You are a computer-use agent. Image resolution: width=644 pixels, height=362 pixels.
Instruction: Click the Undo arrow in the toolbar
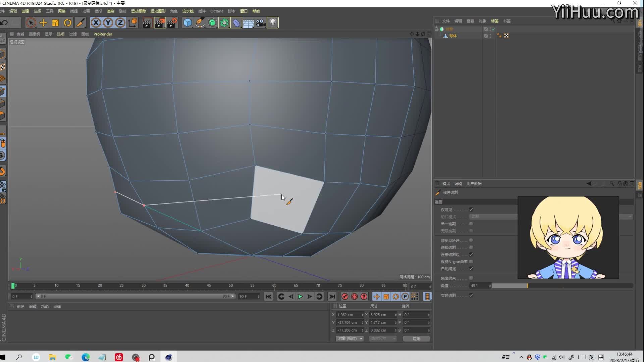(x=4, y=23)
